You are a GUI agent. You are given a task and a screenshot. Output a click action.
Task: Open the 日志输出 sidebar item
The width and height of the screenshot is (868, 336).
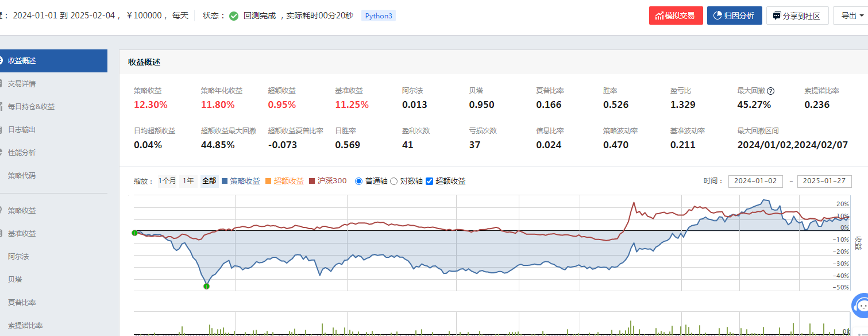point(22,129)
